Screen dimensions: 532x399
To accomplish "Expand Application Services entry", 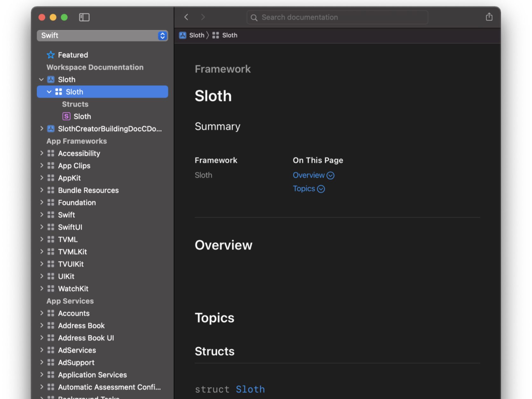I will pyautogui.click(x=42, y=375).
